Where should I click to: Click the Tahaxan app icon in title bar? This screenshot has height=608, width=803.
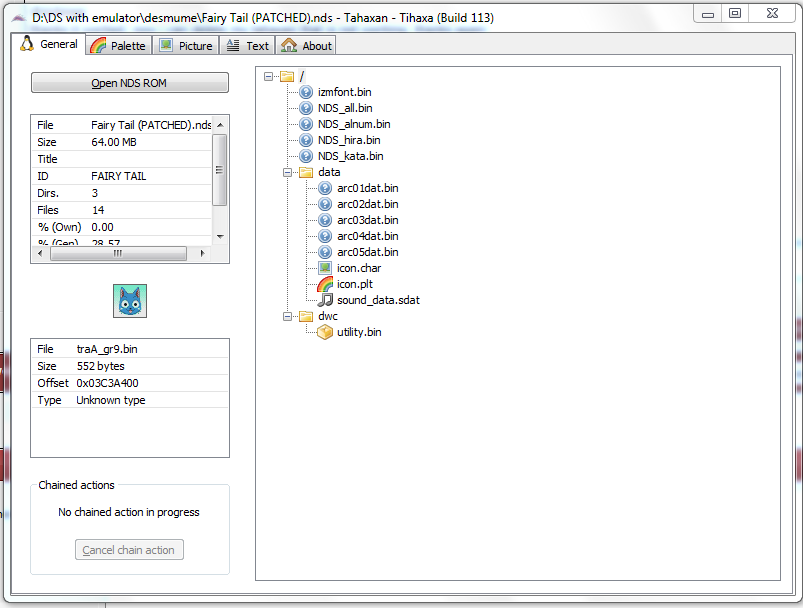point(19,18)
